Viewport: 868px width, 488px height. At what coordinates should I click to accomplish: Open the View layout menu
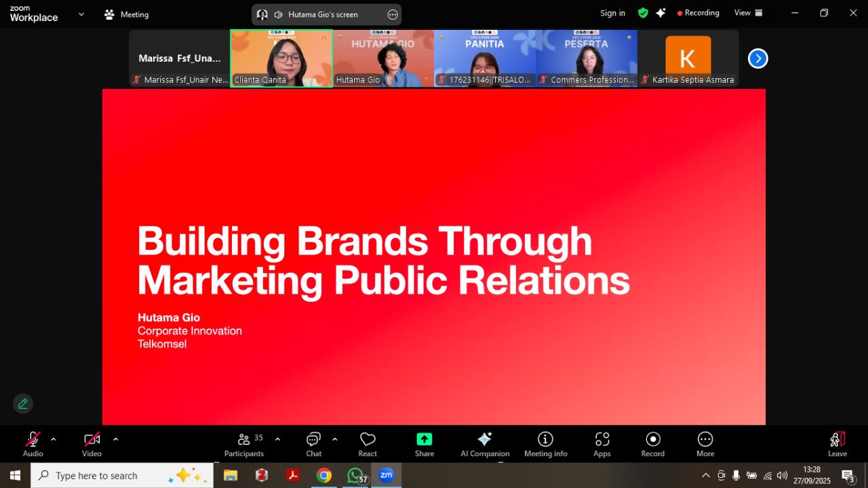[x=749, y=13]
